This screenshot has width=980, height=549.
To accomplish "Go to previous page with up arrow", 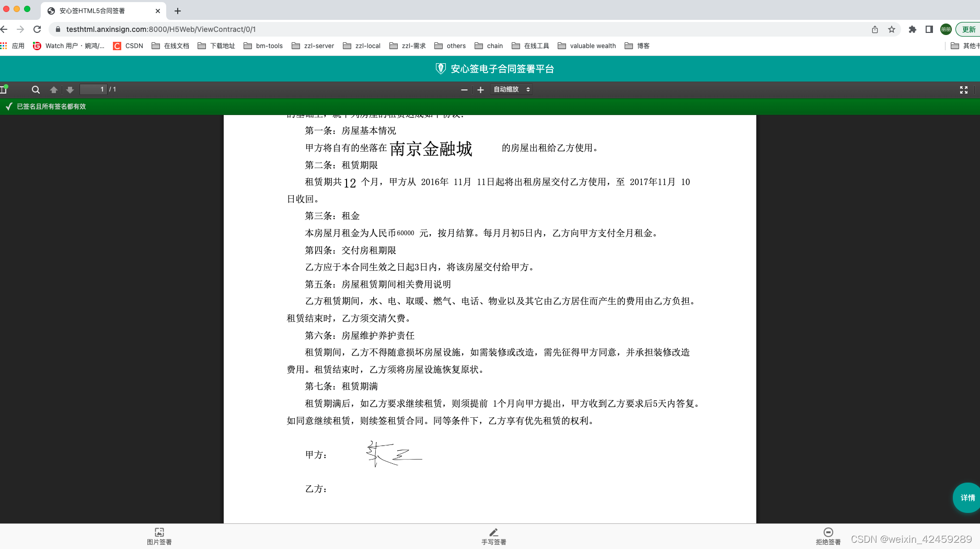I will click(x=54, y=89).
